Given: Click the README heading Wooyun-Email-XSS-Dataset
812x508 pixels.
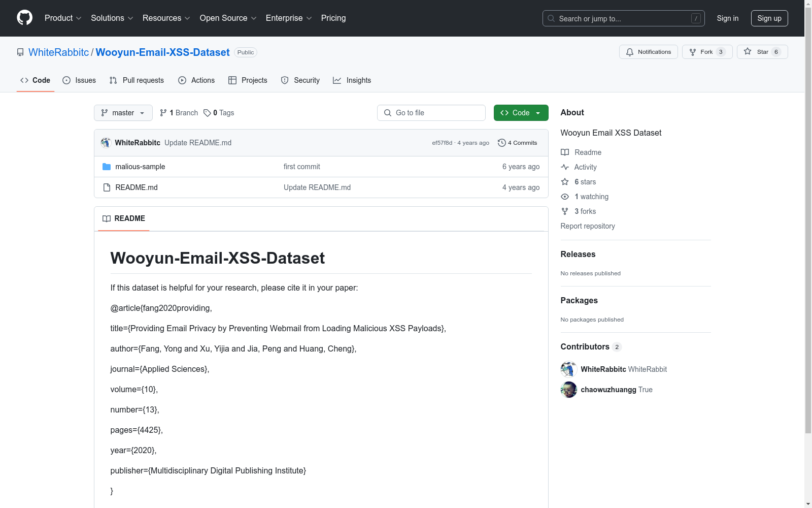Looking at the screenshot, I should coord(218,258).
